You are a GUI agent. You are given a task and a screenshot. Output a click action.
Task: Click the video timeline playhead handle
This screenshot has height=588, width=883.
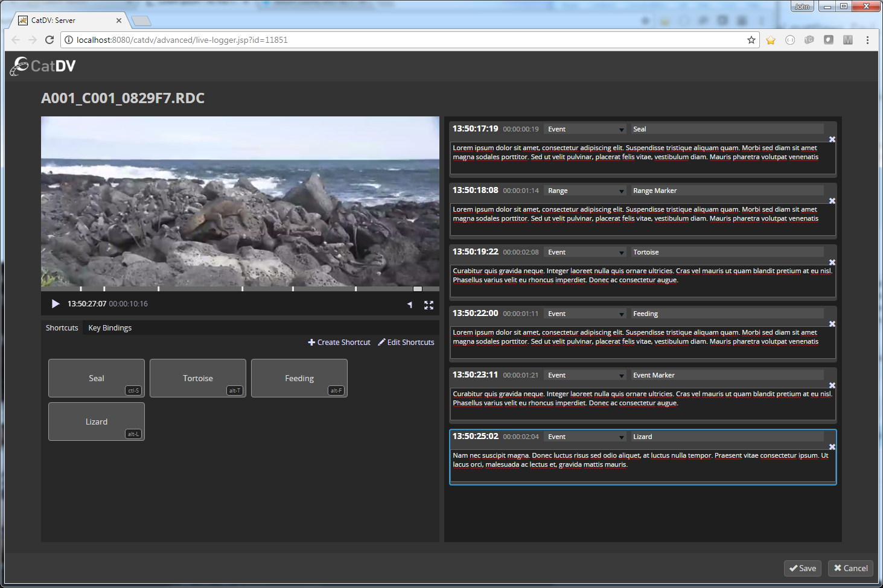click(x=417, y=289)
